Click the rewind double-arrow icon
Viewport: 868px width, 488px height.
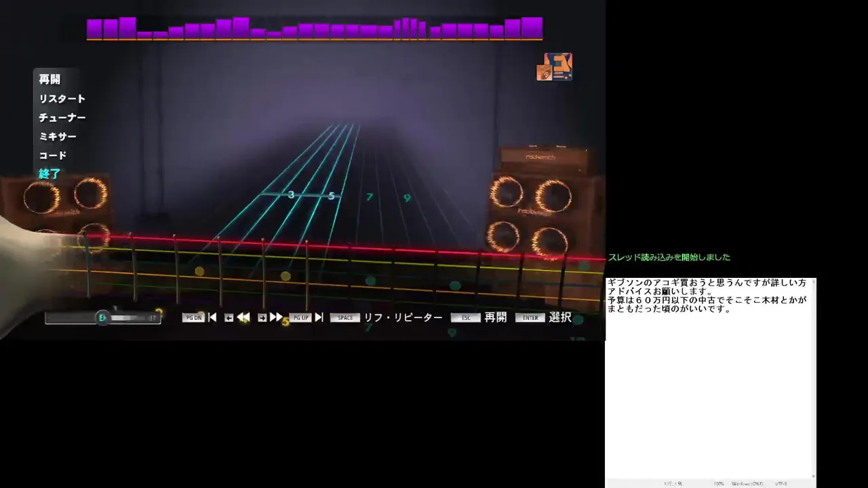point(243,317)
